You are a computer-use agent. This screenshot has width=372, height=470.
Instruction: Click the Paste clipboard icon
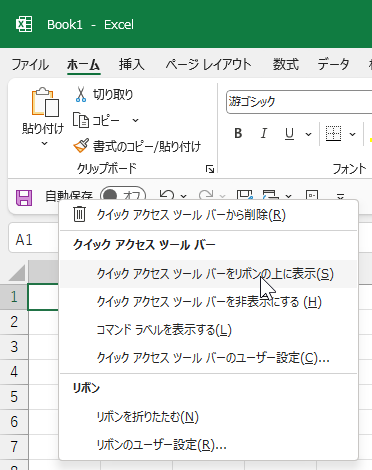[x=45, y=102]
